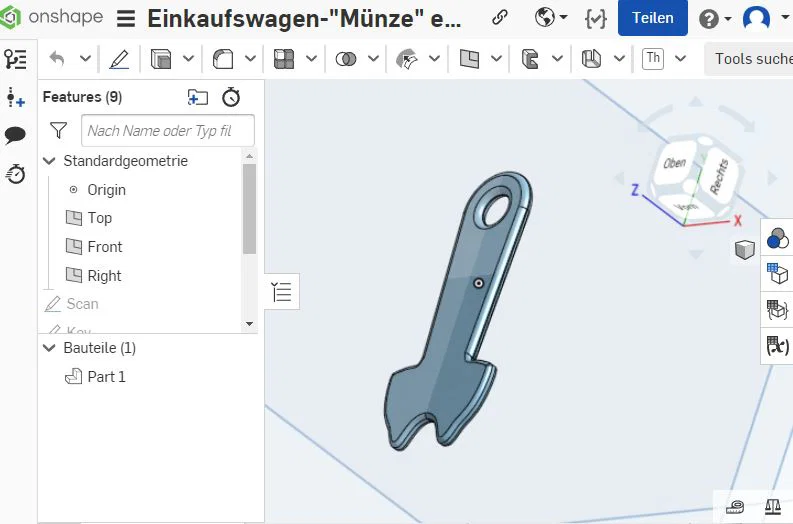Screen dimensions: 793x524
Task: Click the mass properties scale icon
Action: click(772, 506)
